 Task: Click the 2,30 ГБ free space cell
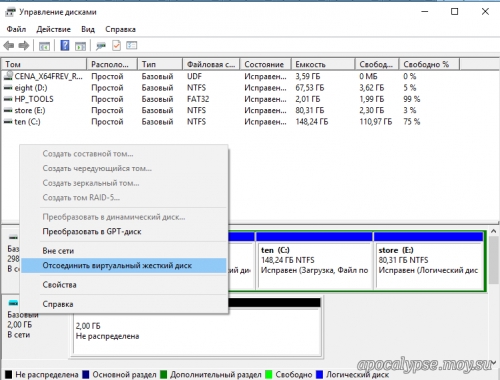click(x=372, y=111)
